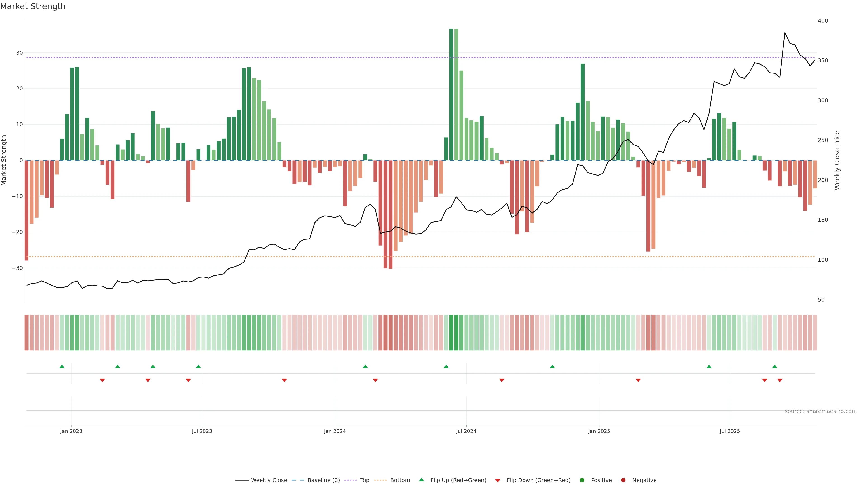The image size is (868, 488).
Task: Click flip-down triangle after Jan 2025
Action: (x=638, y=380)
